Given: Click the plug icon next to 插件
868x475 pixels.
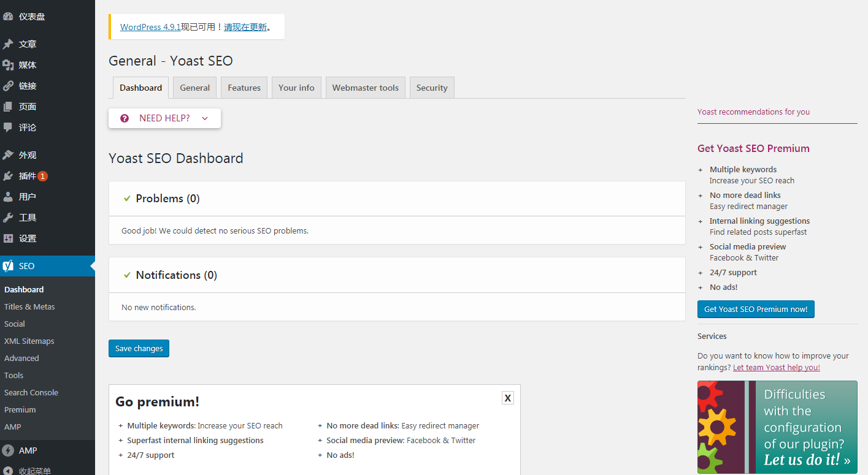Looking at the screenshot, I should tap(8, 176).
